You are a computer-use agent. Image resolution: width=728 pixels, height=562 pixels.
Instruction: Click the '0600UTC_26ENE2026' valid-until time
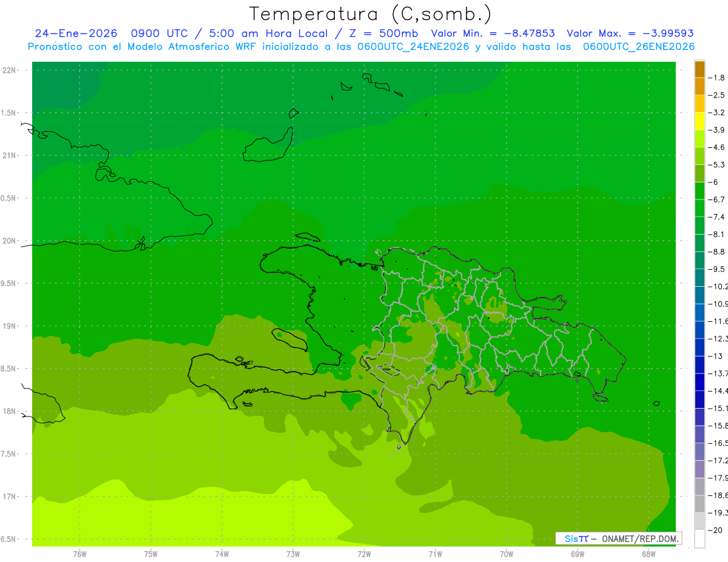point(639,47)
